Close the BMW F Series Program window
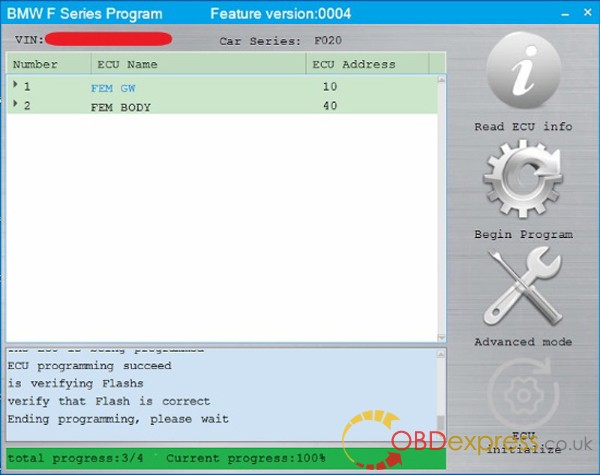The width and height of the screenshot is (600, 475). click(x=588, y=13)
